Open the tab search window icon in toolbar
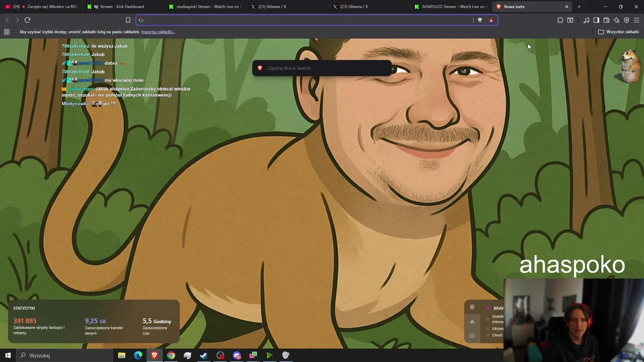 (570, 20)
